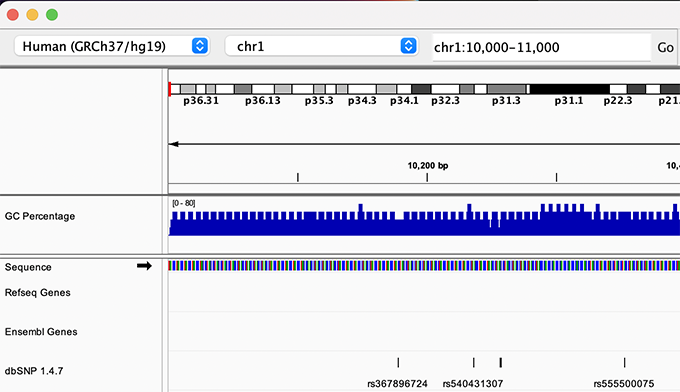Select the Sequence track name

[x=28, y=267]
